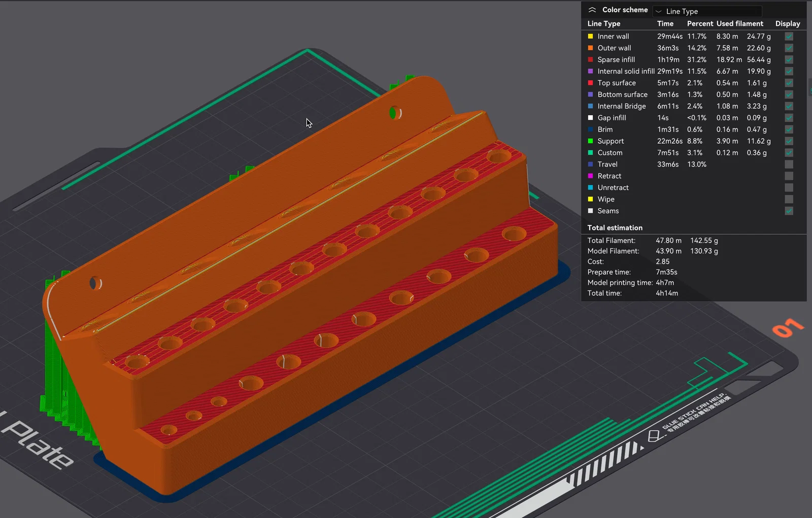
Task: Click the 'Time' column header
Action: pos(665,24)
